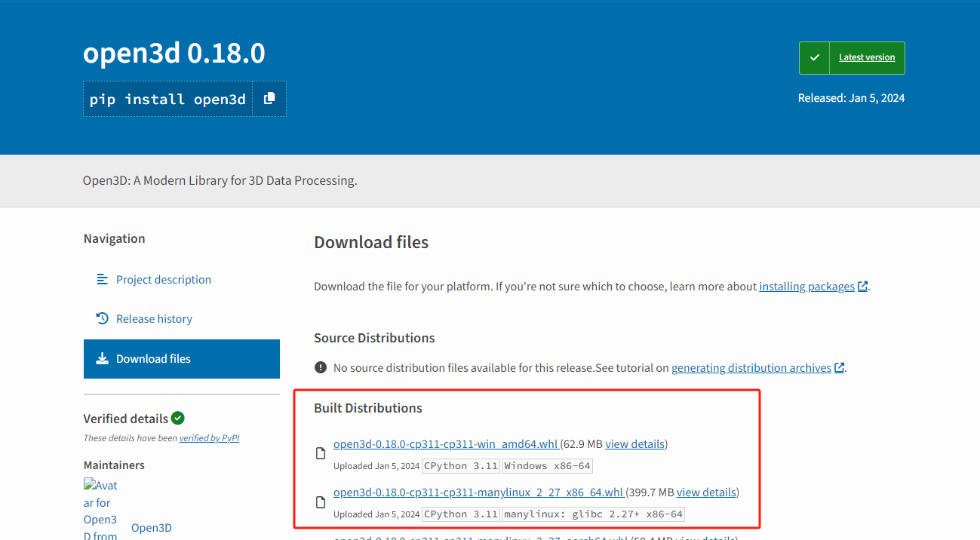Viewport: 980px width, 540px height.
Task: Open the Open3D maintainer profile link
Action: [151, 528]
